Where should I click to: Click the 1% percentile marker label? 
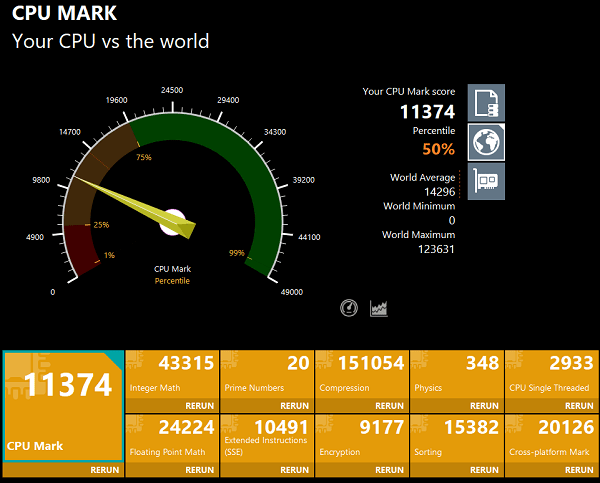(109, 255)
